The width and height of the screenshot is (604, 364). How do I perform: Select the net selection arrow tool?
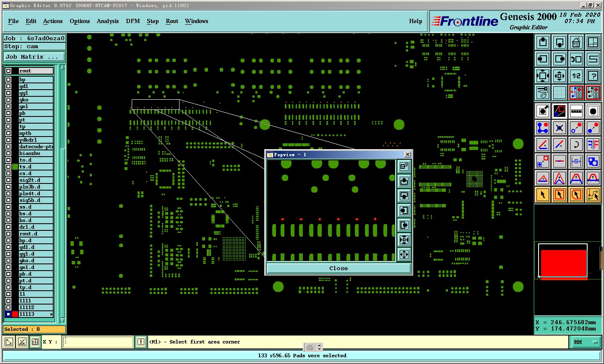[x=593, y=195]
